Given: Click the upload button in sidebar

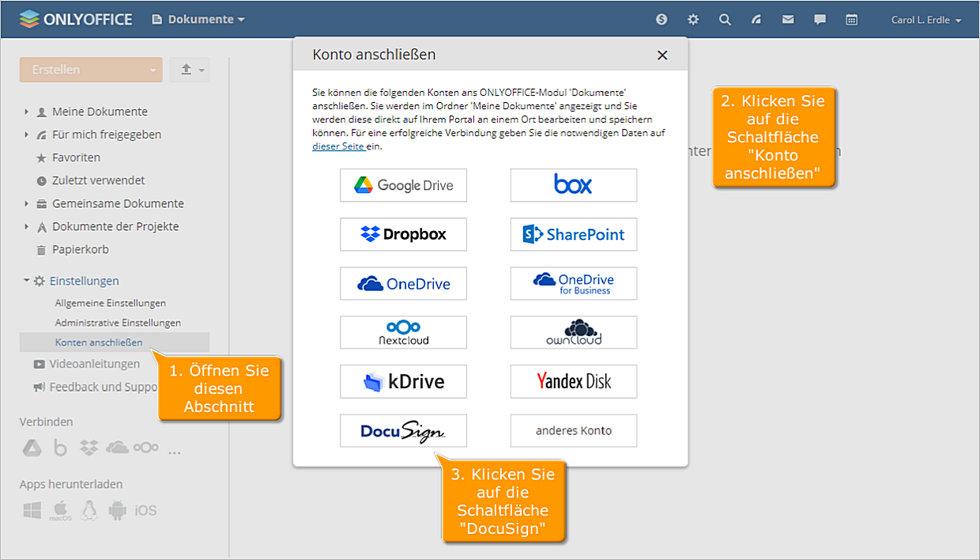Looking at the screenshot, I should tap(186, 70).
